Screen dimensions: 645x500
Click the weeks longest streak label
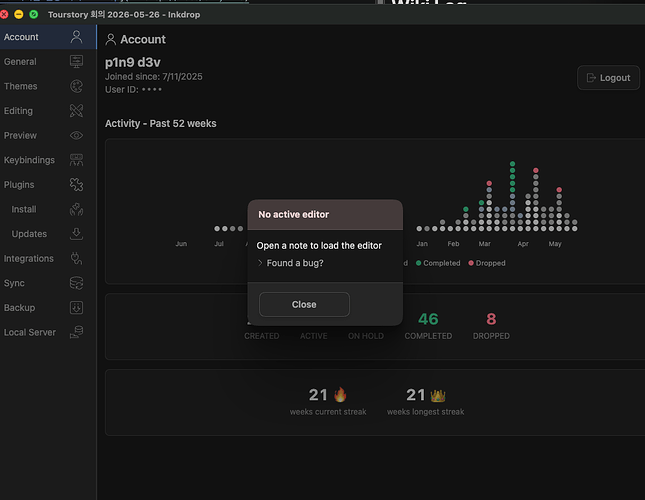click(x=425, y=412)
